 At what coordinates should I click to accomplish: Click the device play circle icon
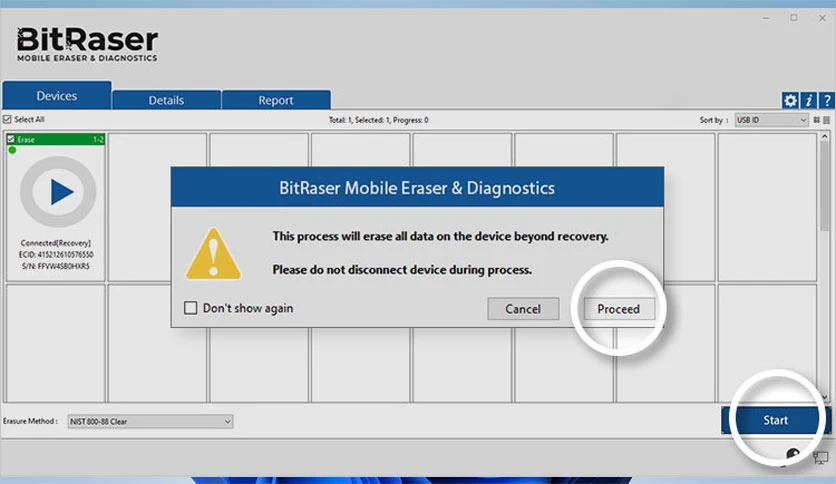click(x=58, y=192)
